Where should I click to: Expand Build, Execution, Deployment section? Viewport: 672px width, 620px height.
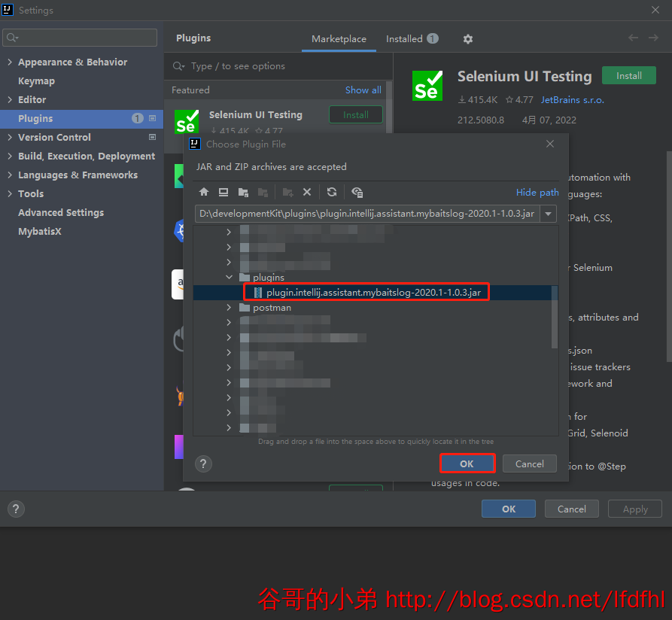[10, 156]
